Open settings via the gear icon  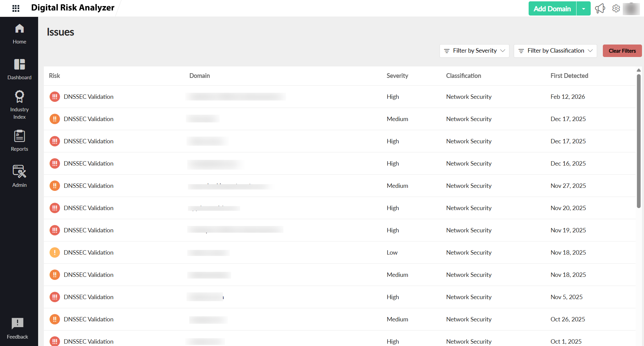tap(616, 8)
